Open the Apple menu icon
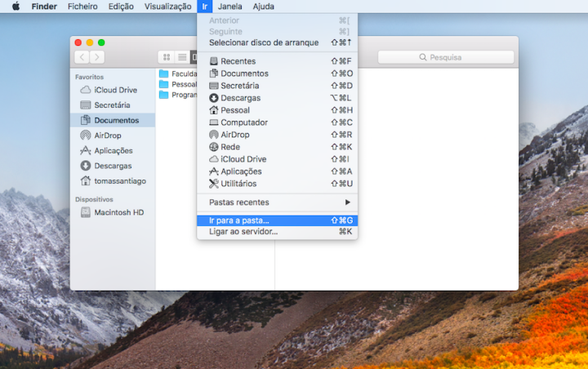The image size is (588, 369). tap(15, 7)
